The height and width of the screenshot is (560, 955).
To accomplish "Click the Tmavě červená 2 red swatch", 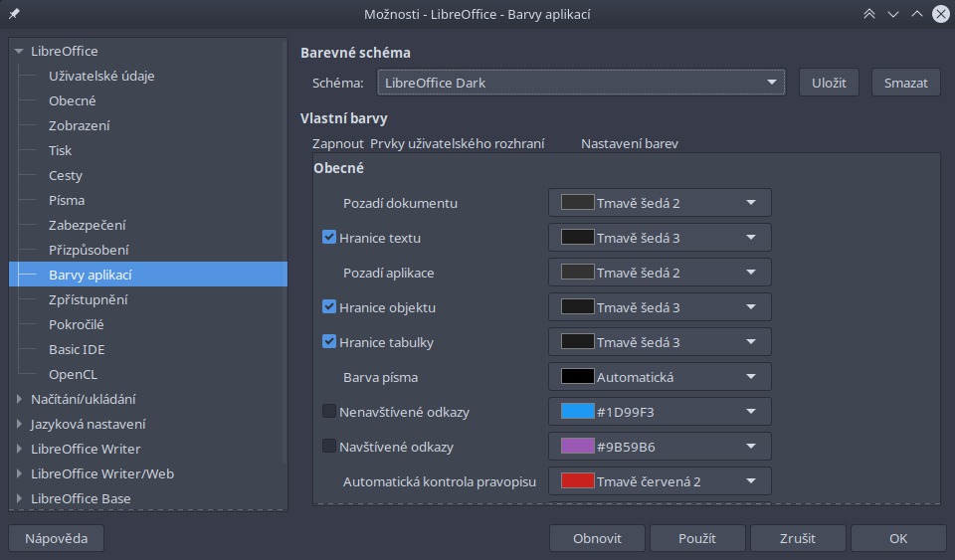I will click(577, 480).
